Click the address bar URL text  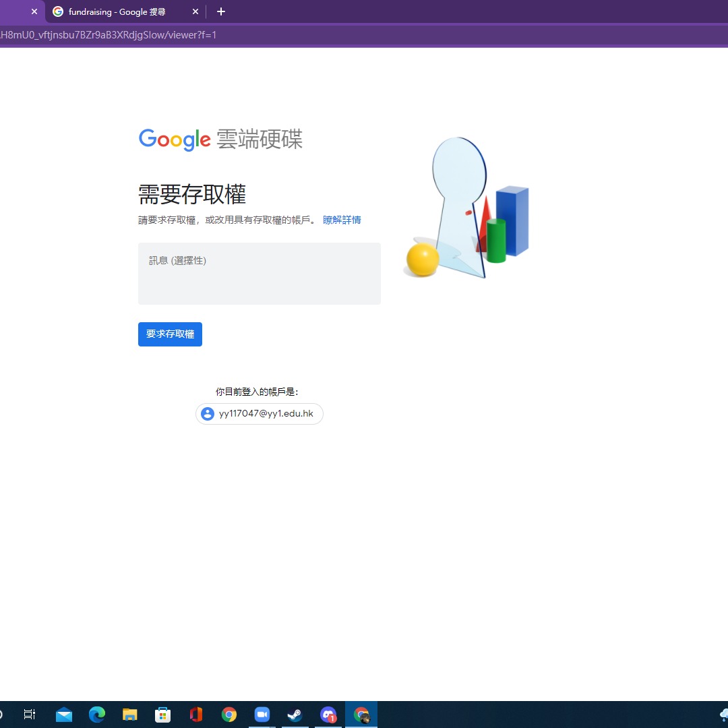108,35
